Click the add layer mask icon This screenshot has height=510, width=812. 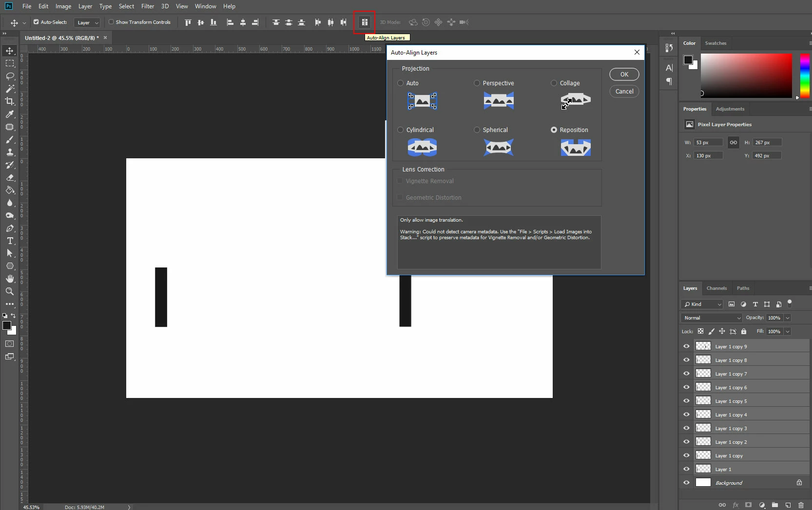749,505
